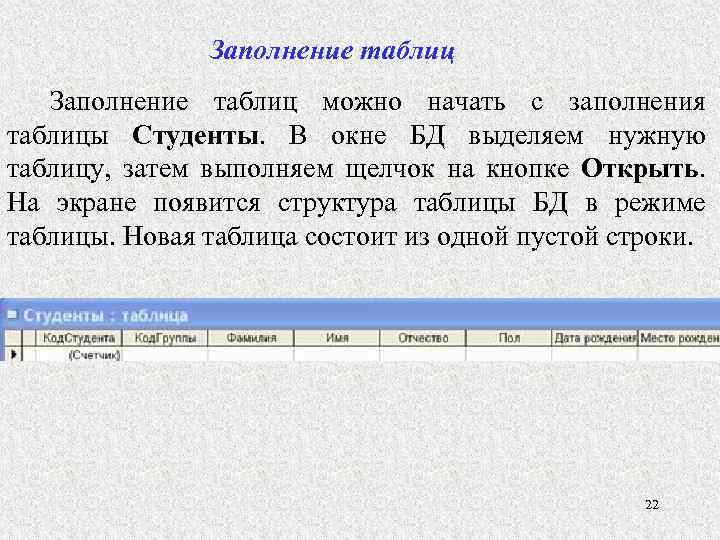The height and width of the screenshot is (540, 720).
Task: Select the Место рождения column header
Action: pos(679,338)
